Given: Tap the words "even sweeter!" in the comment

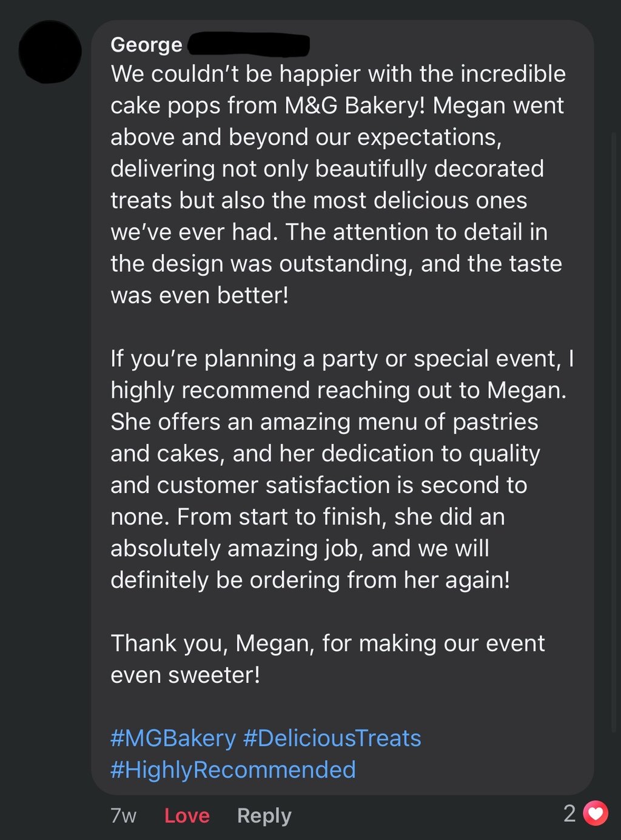Looking at the screenshot, I should 186,675.
